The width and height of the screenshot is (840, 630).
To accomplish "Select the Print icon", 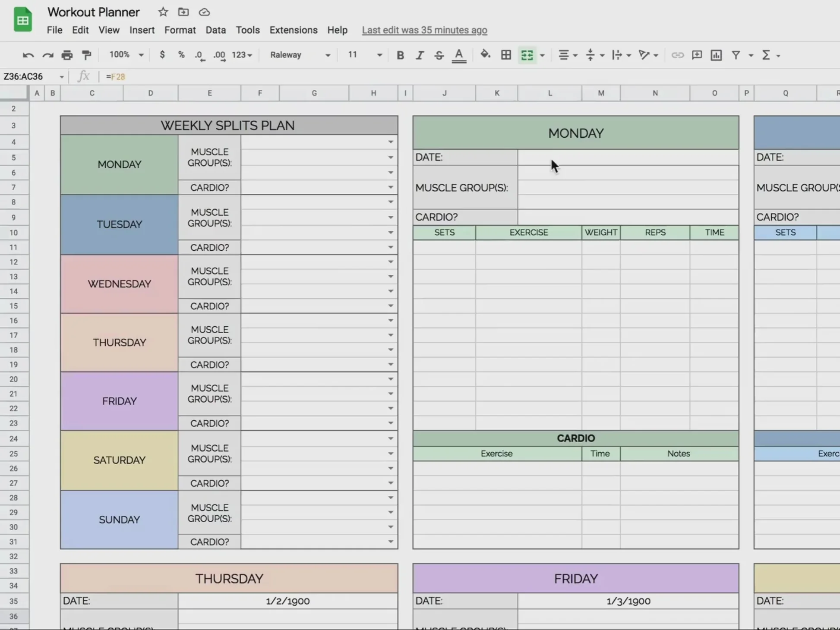I will point(67,55).
